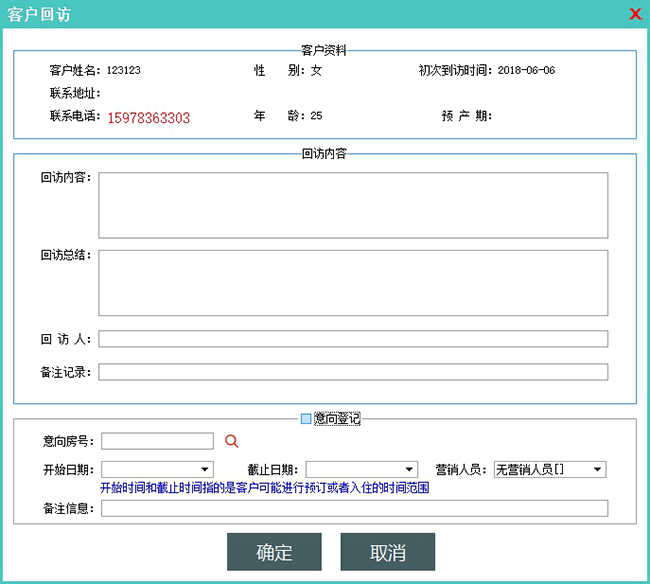The image size is (650, 584).
Task: Click the 客户资料 group heading
Action: coord(324,50)
